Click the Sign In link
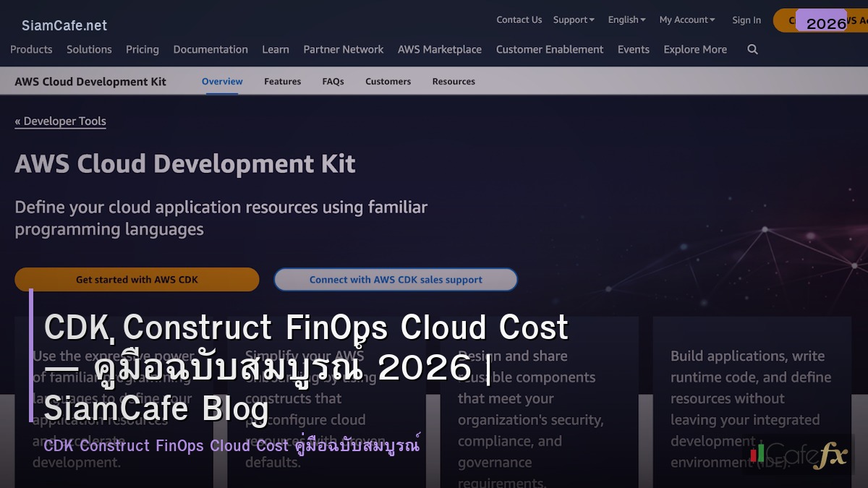868x488 pixels. coord(746,20)
